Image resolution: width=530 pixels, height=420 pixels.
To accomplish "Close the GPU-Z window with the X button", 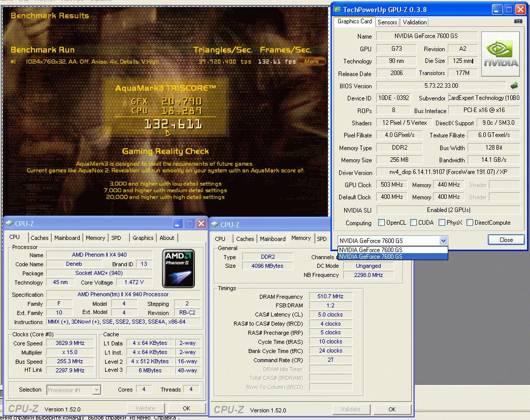I will (x=520, y=10).
